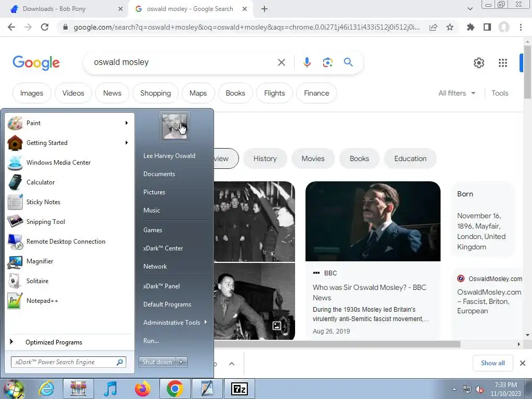The height and width of the screenshot is (399, 532).
Task: Click the horizontal page scrollbar
Action: coord(336,344)
